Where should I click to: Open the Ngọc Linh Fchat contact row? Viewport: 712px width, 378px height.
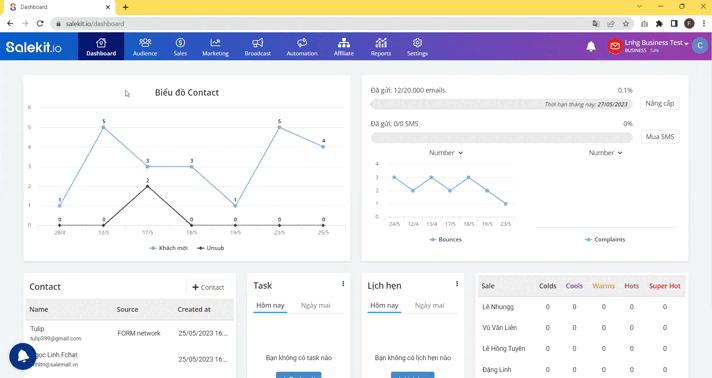[130, 359]
